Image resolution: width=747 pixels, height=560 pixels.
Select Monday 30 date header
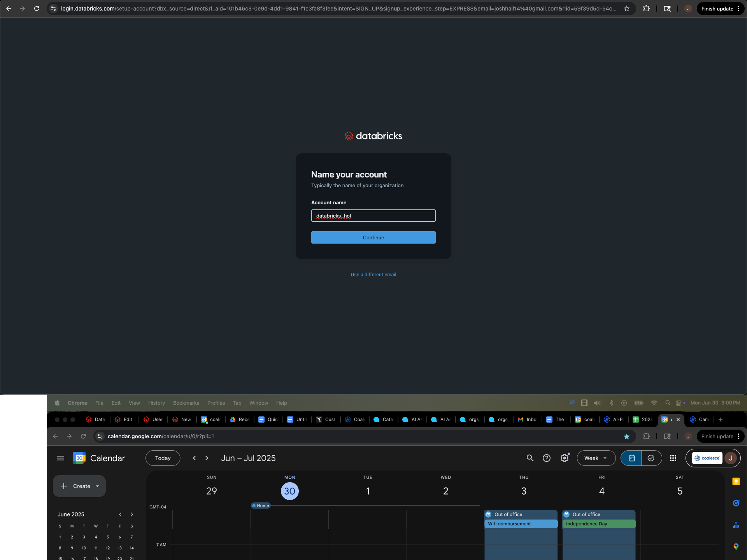(290, 491)
